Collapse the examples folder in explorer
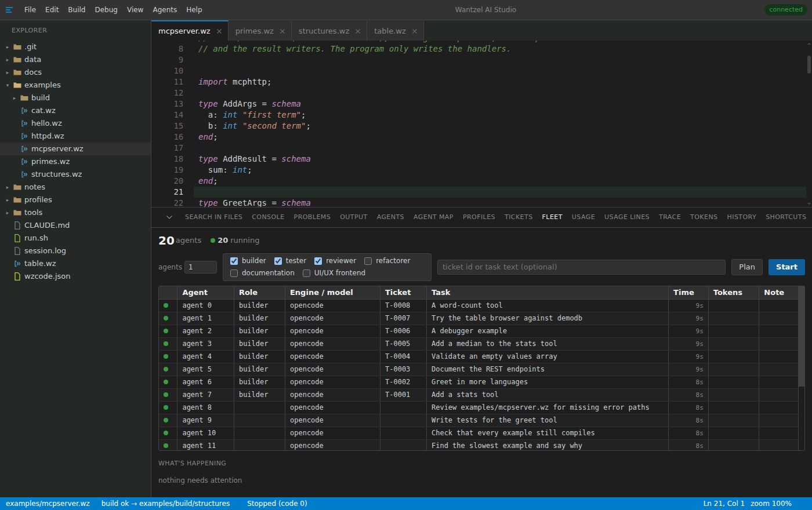 pyautogui.click(x=8, y=85)
